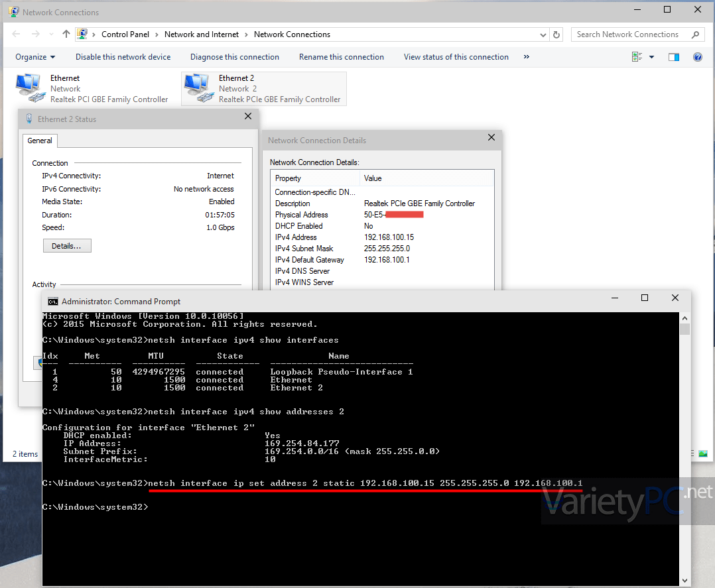Switch to the General tab in Ethernet 2 Status
The width and height of the screenshot is (715, 588).
pyautogui.click(x=40, y=141)
